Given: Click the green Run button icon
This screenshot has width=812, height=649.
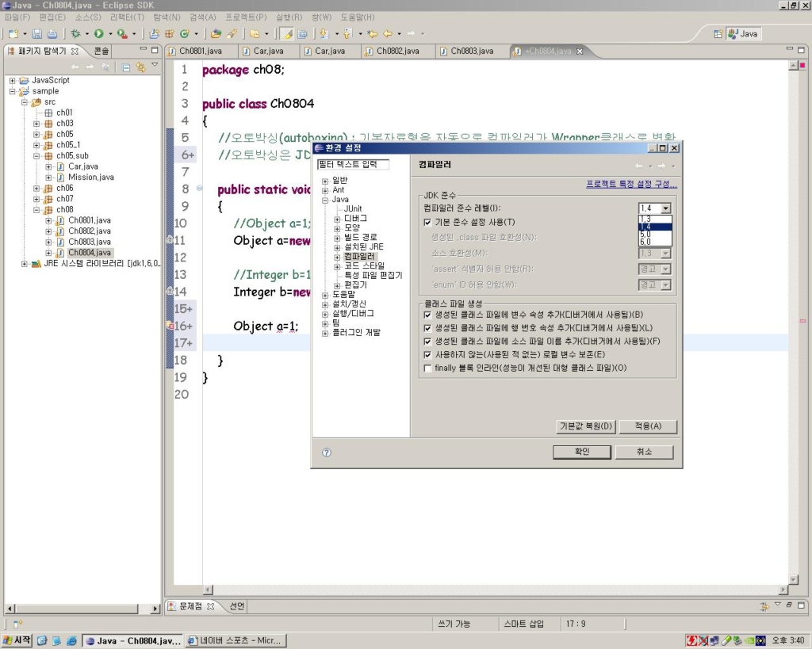Looking at the screenshot, I should pos(98,33).
